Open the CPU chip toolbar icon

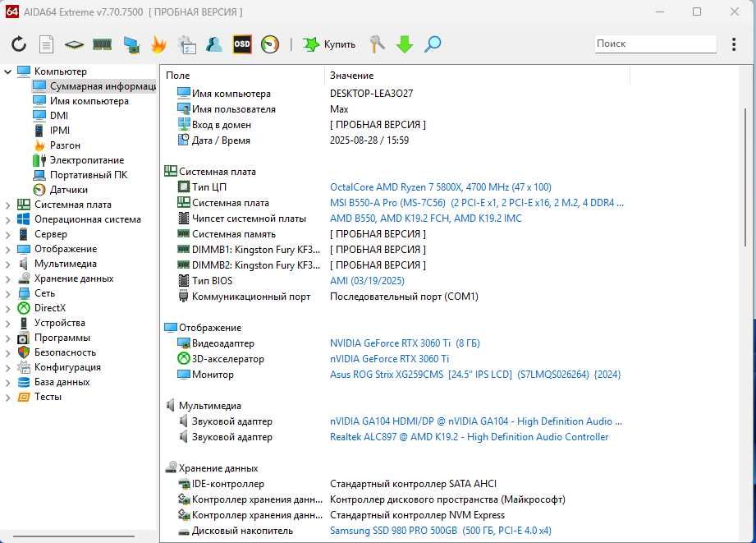tap(74, 45)
